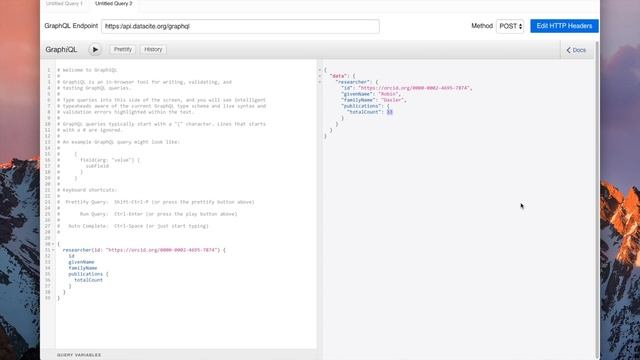Click the researcher query line in editor
The height and width of the screenshot is (360, 640).
tap(144, 250)
